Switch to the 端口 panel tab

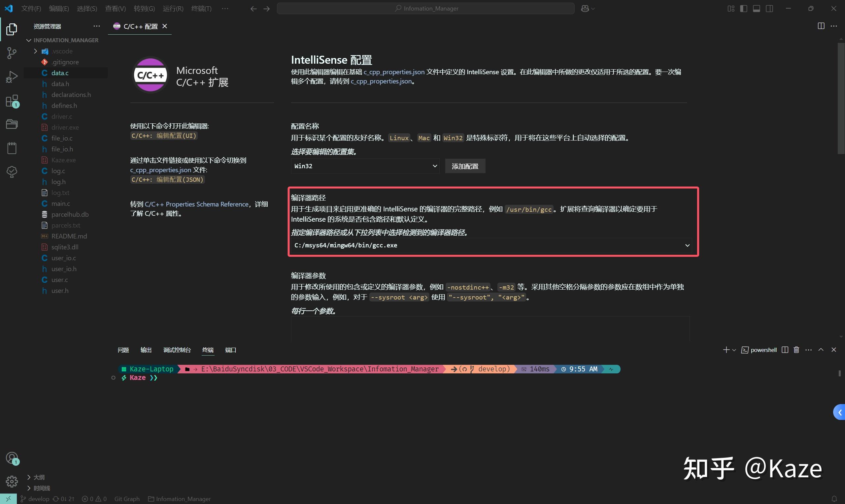pyautogui.click(x=231, y=350)
